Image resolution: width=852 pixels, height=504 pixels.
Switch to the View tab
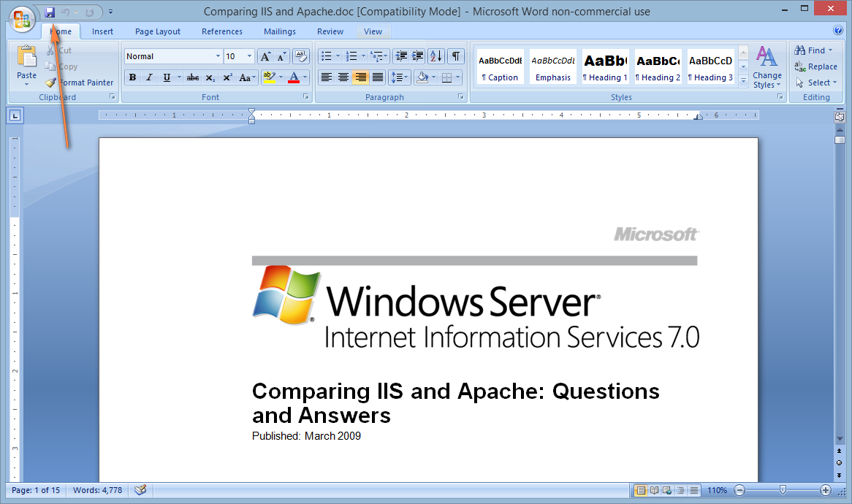[x=373, y=31]
